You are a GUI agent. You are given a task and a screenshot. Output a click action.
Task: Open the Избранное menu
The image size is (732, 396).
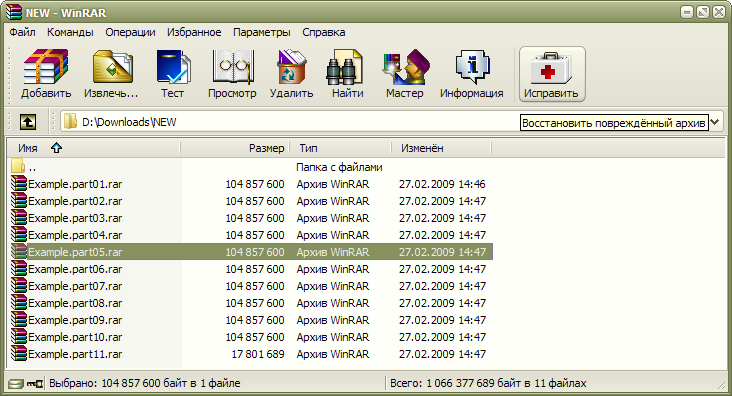point(194,32)
